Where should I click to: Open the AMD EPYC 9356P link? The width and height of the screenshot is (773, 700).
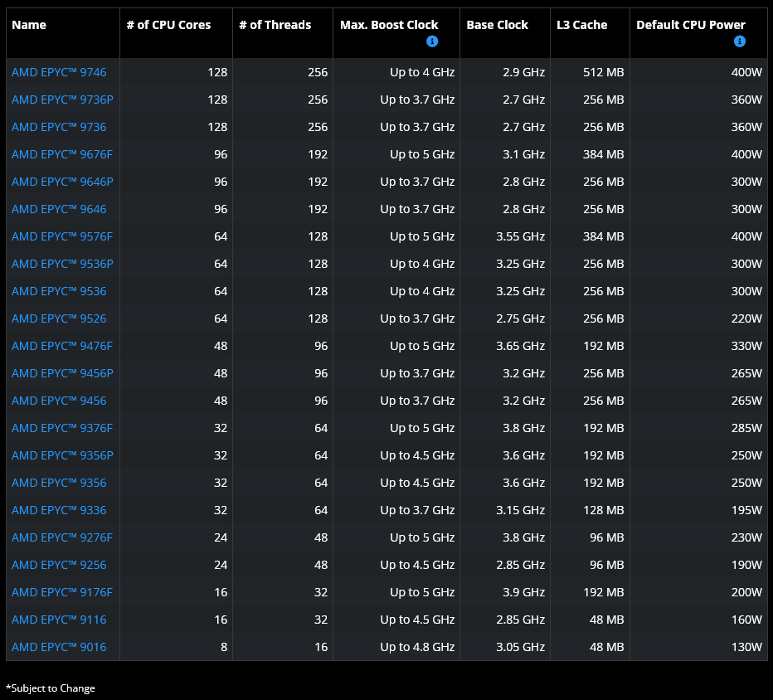[62, 455]
